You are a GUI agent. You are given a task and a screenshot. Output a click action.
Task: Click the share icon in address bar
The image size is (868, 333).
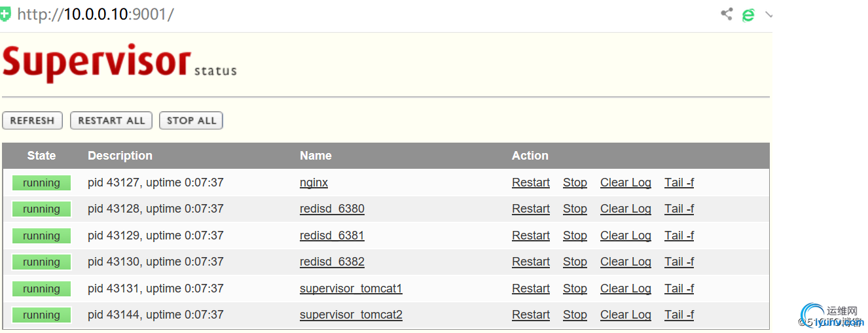[727, 14]
